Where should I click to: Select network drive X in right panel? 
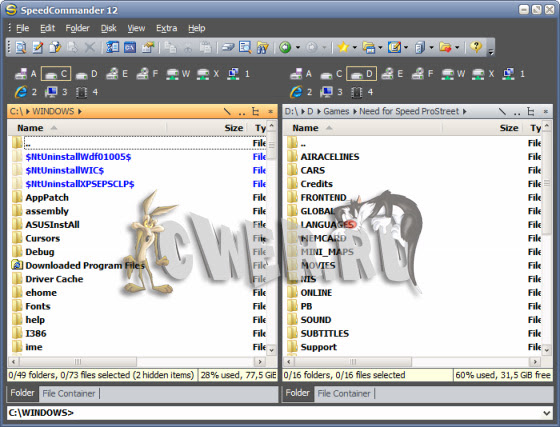[x=484, y=74]
